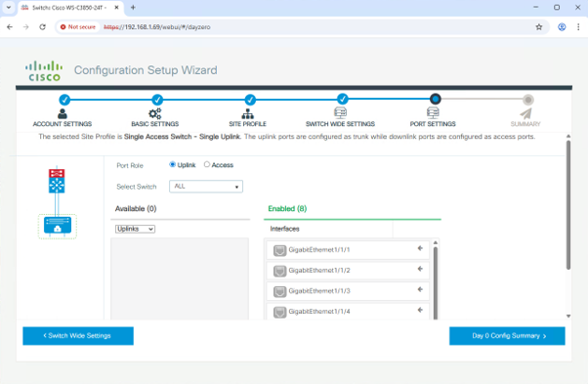The width and height of the screenshot is (588, 384).
Task: Click the Enabled interfaces list scrollbar
Action: click(436, 283)
